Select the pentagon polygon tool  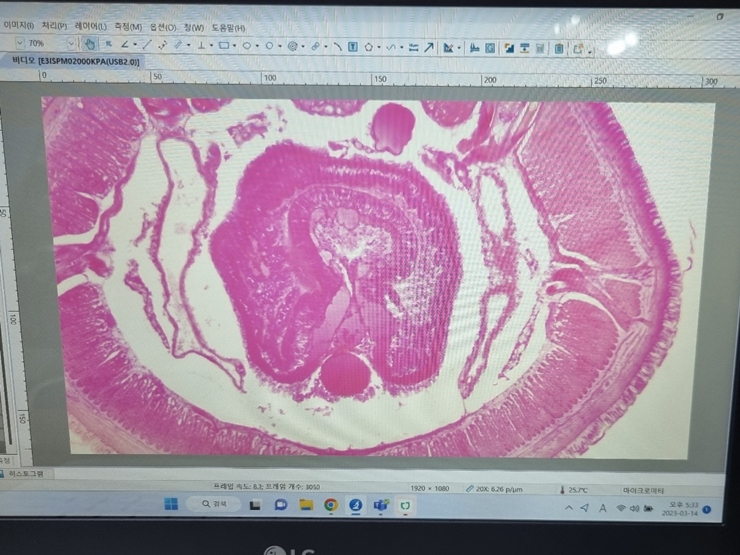point(370,46)
